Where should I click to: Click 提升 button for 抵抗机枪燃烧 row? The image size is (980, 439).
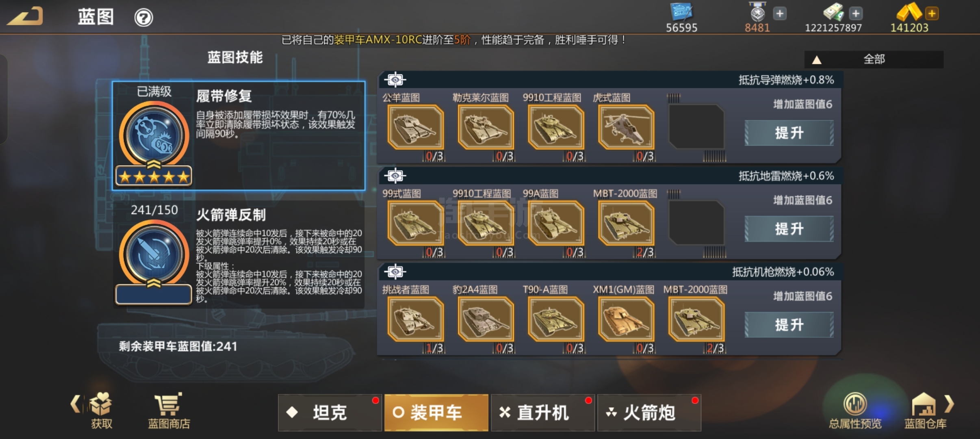pyautogui.click(x=789, y=325)
